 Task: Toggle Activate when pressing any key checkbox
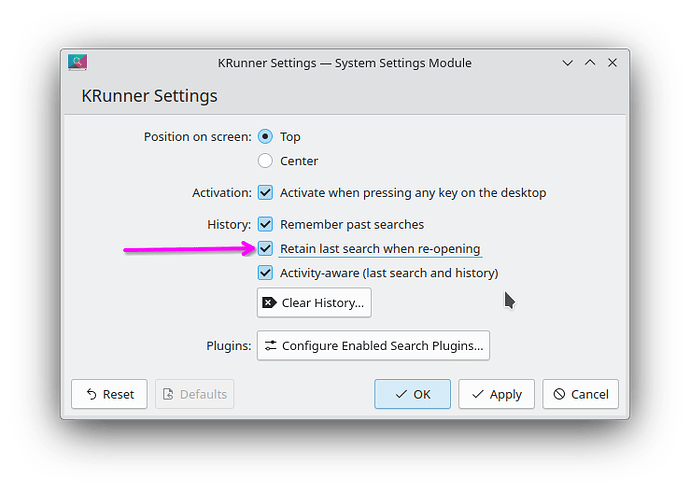point(265,192)
